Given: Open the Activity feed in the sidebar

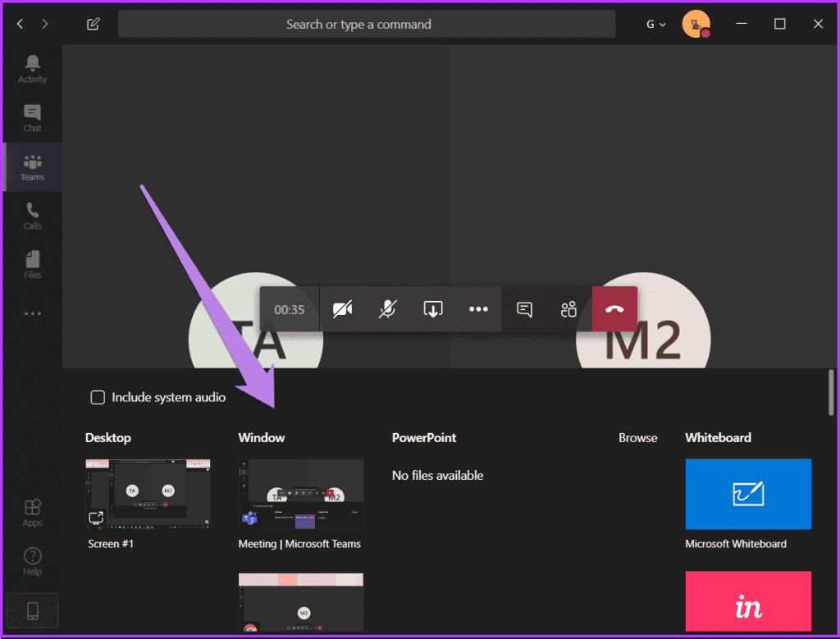Looking at the screenshot, I should tap(32, 67).
